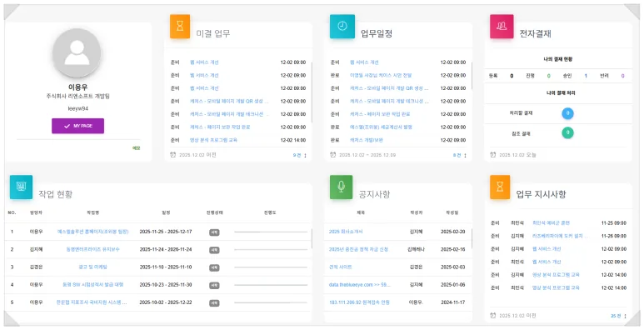The height and width of the screenshot is (330, 644).
Task: Click the 작성일 column header in 공지사항
Action: [x=452, y=212]
